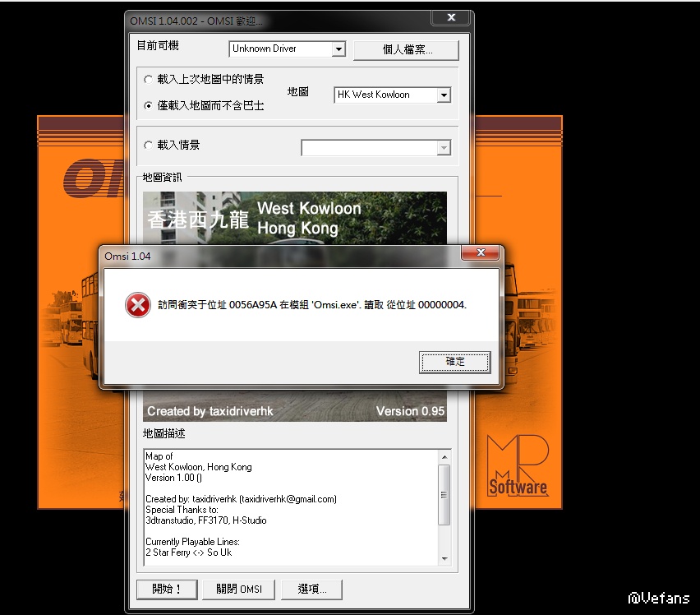
Task: Open the Unknown Driver dropdown
Action: (x=338, y=49)
